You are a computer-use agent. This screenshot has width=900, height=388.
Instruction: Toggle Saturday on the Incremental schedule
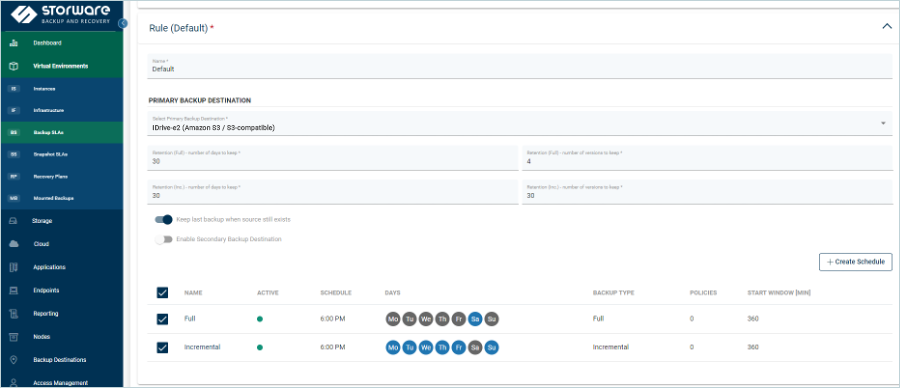(475, 347)
